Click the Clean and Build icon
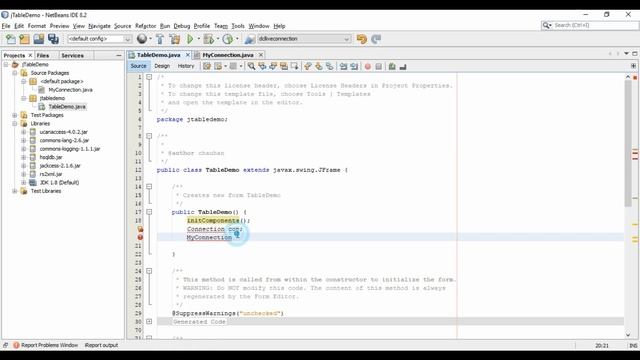The height and width of the screenshot is (360, 640). coord(175,39)
